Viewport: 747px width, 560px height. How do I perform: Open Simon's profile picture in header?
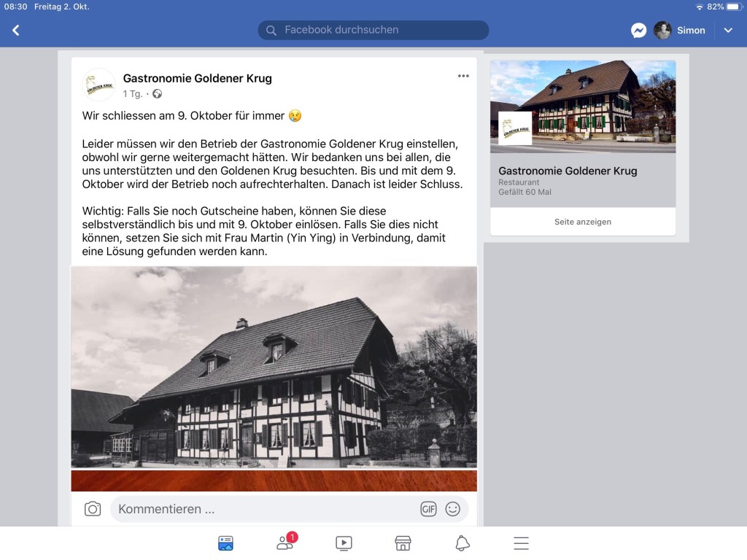[x=662, y=31]
